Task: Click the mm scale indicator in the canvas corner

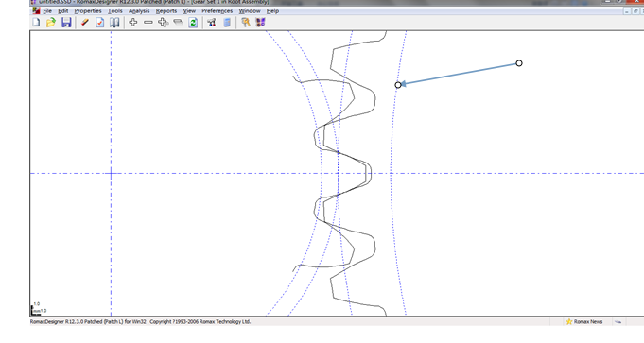Action: click(x=39, y=308)
